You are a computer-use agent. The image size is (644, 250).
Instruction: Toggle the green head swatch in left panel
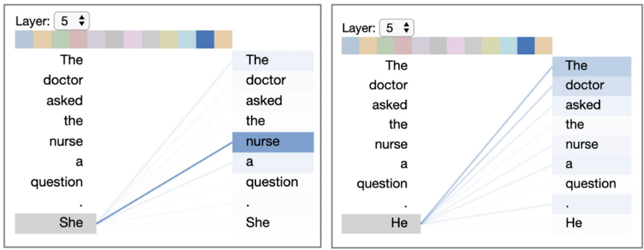pyautogui.click(x=60, y=39)
